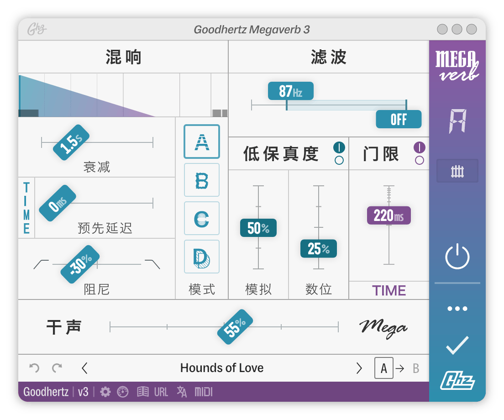Click the URL button in footer
This screenshot has width=504, height=420.
161,392
